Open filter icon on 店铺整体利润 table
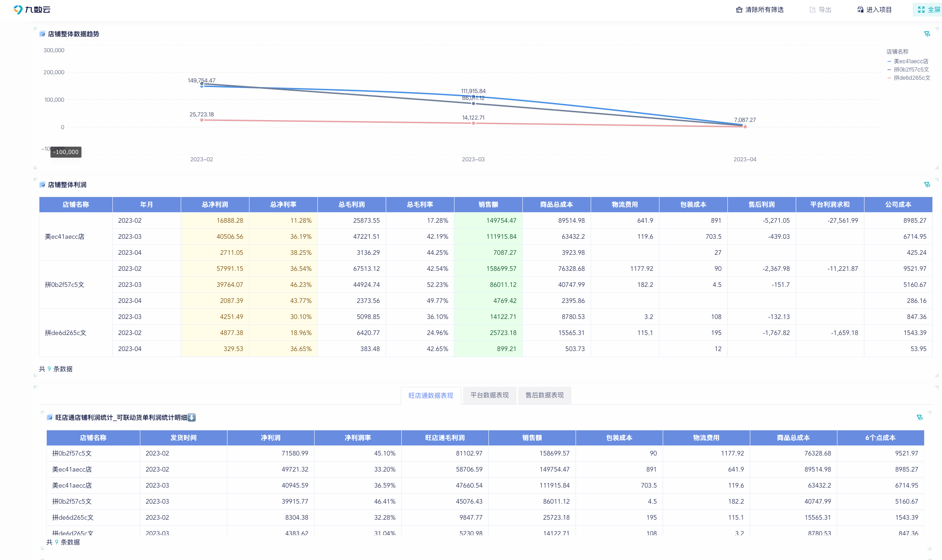Viewport: 942px width, 560px height. (x=927, y=185)
